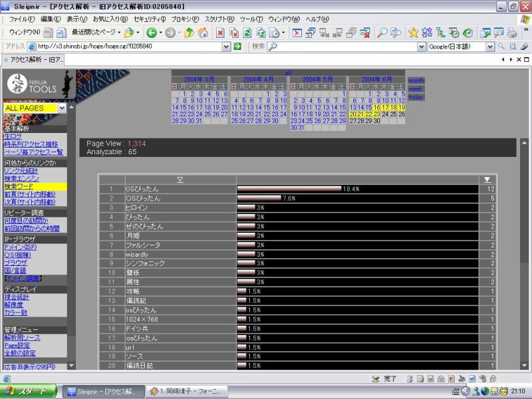
Task: Stop loading with red X page icon
Action: click(x=220, y=33)
